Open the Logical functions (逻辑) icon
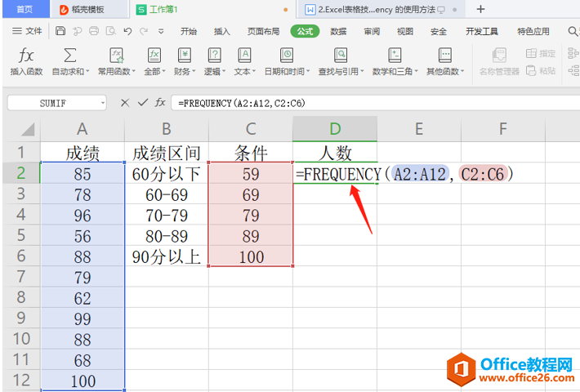The height and width of the screenshot is (392, 580). 214,56
